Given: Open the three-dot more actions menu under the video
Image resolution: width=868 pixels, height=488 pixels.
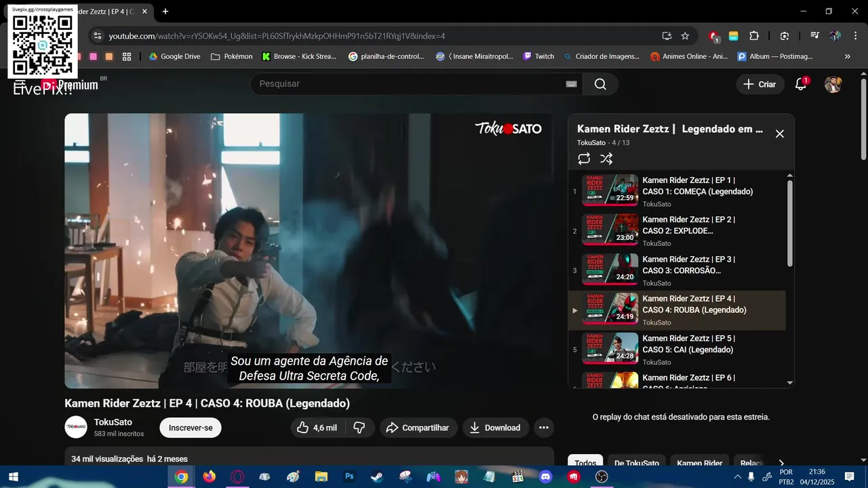Looking at the screenshot, I should pyautogui.click(x=543, y=428).
